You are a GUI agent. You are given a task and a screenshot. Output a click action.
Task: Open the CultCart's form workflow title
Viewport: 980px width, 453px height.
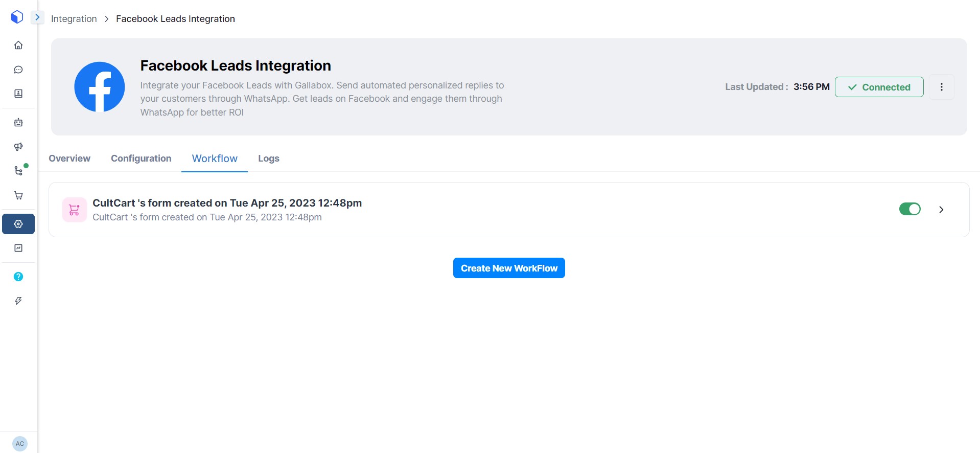tap(227, 203)
